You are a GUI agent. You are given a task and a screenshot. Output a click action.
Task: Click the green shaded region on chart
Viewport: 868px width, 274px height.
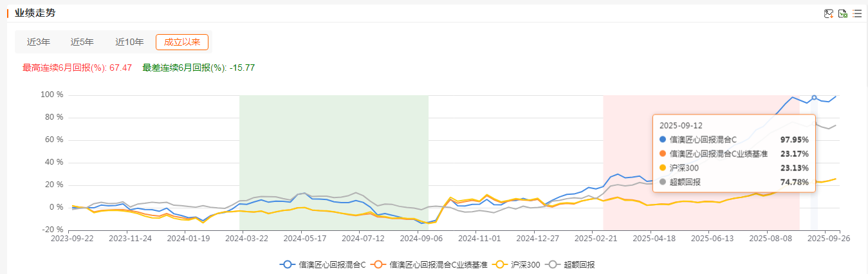point(333,142)
